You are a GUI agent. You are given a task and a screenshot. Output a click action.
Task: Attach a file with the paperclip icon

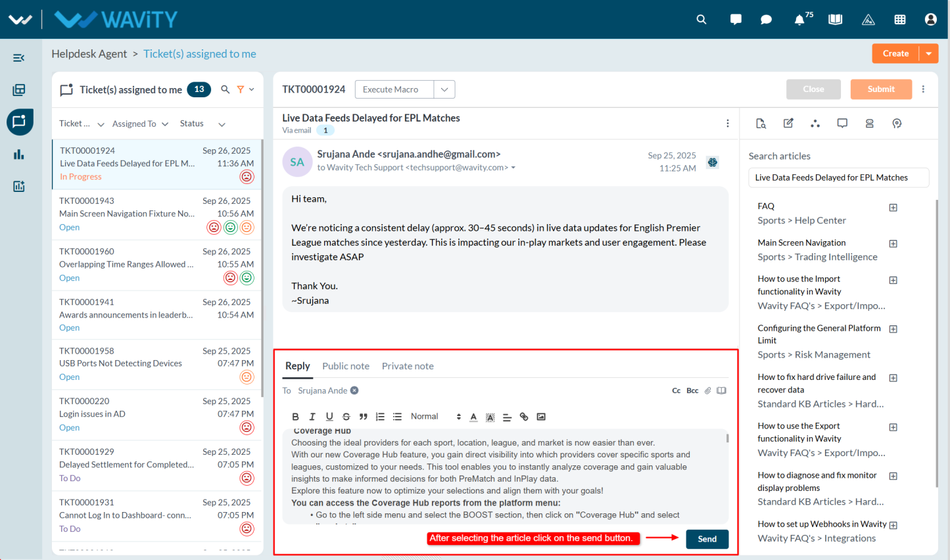coord(708,390)
